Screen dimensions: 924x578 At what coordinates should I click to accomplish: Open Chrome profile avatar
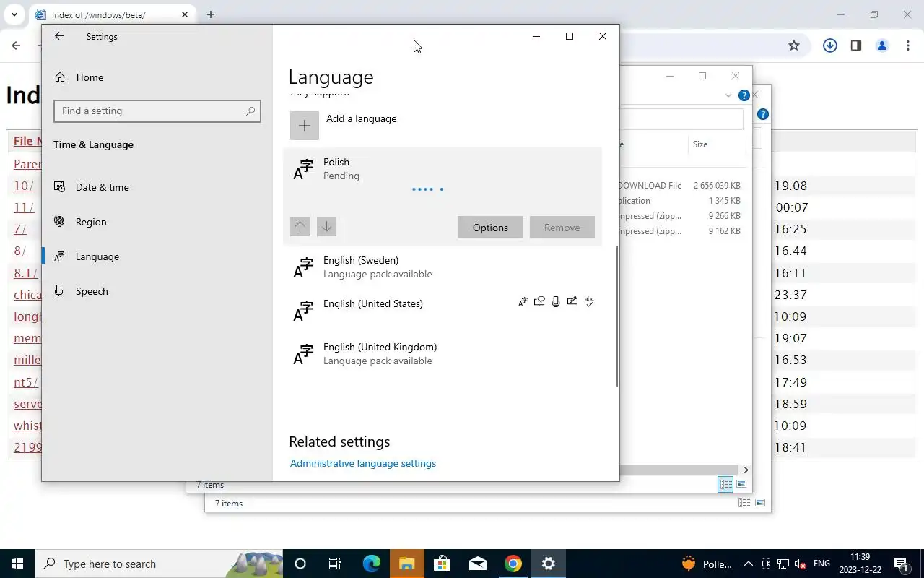click(x=882, y=46)
